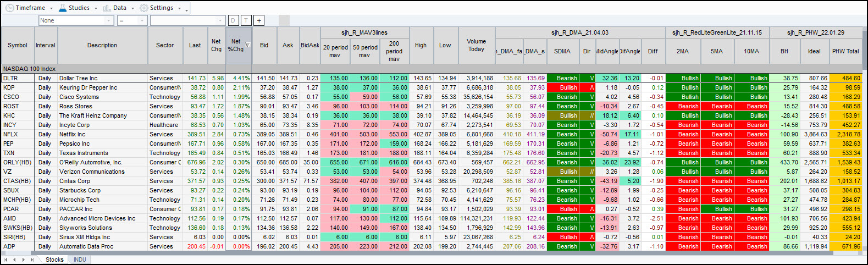Jump to the last sheet tab arrow
Screen dimensions: 868x265
[x=32, y=260]
